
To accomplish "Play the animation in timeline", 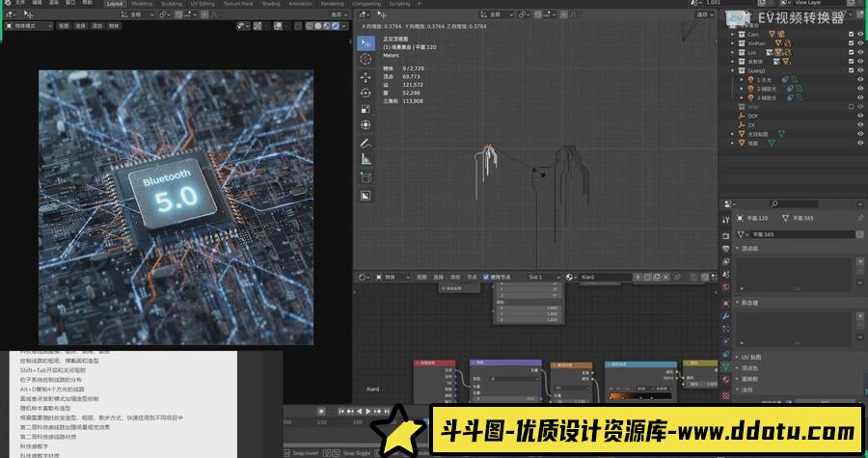I will [368, 411].
